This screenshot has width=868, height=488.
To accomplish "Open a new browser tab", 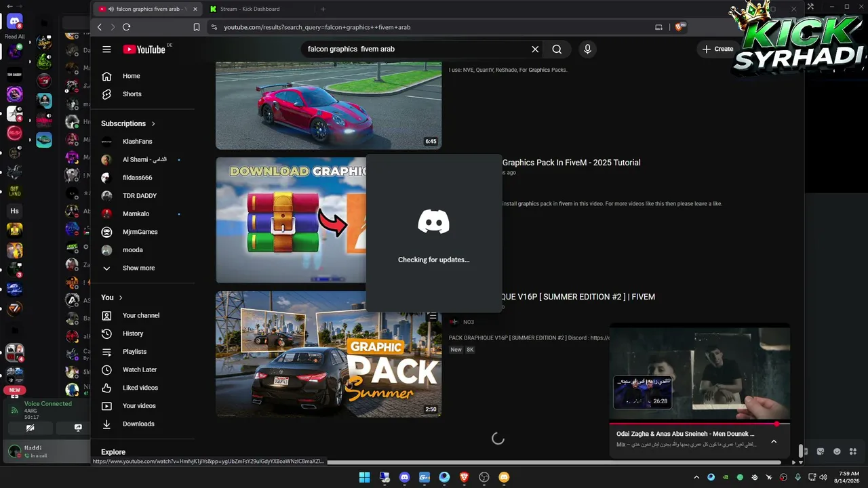I will [x=323, y=9].
